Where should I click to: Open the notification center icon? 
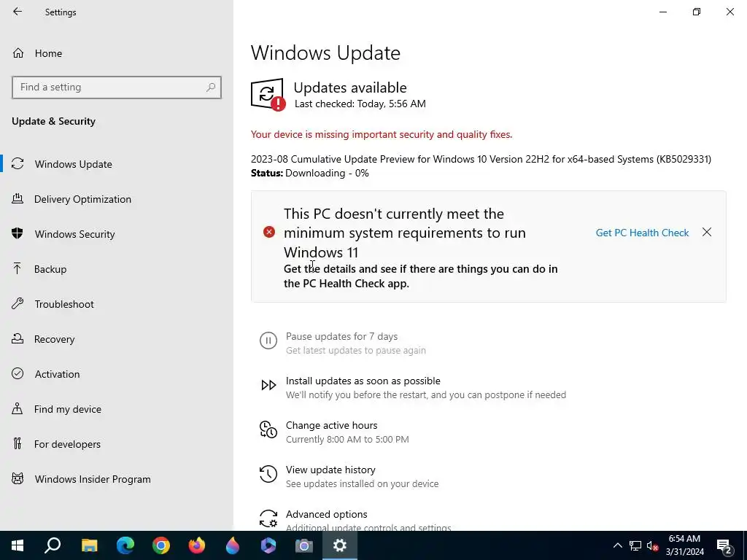[725, 546]
